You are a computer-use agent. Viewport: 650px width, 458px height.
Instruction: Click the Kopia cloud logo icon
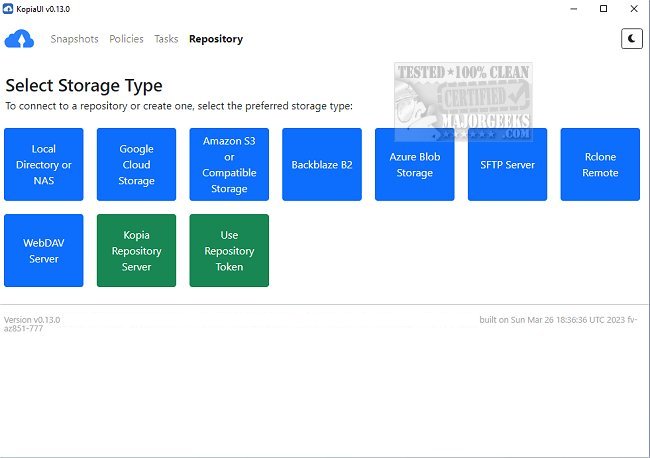[20, 39]
